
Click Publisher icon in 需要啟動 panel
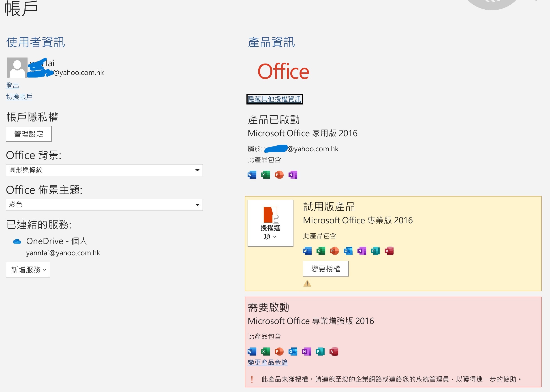[x=320, y=352]
